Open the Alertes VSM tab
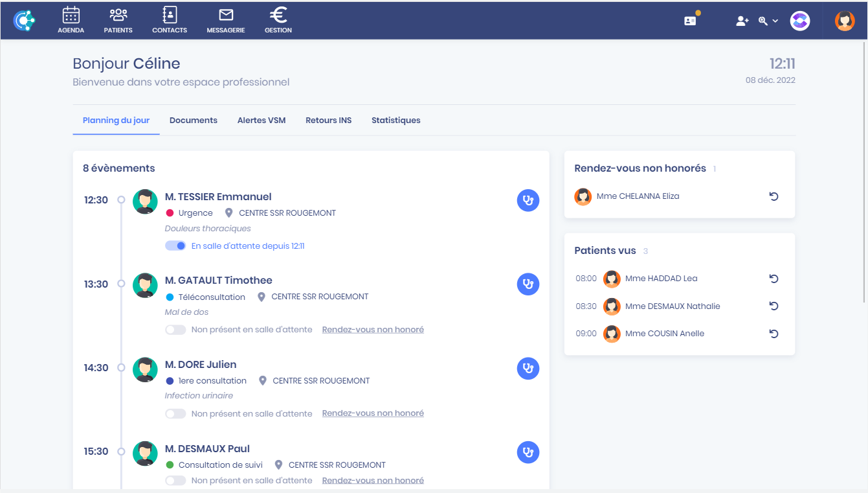 262,120
